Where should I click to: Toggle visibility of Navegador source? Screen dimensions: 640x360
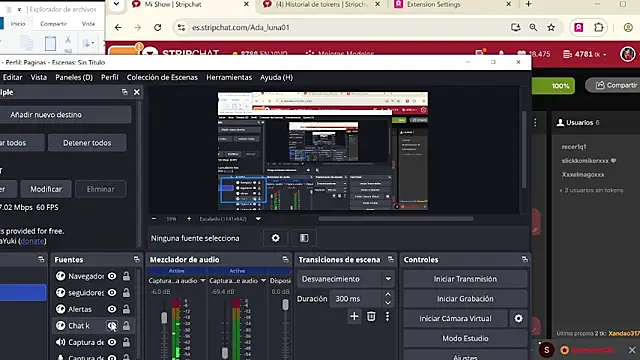(112, 276)
